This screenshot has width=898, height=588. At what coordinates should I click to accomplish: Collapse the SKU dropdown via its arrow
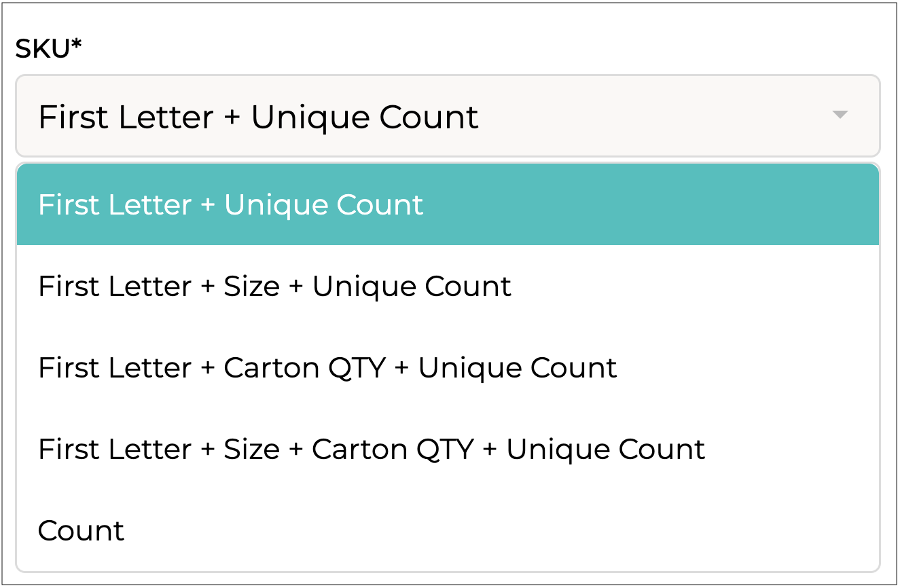click(x=840, y=115)
